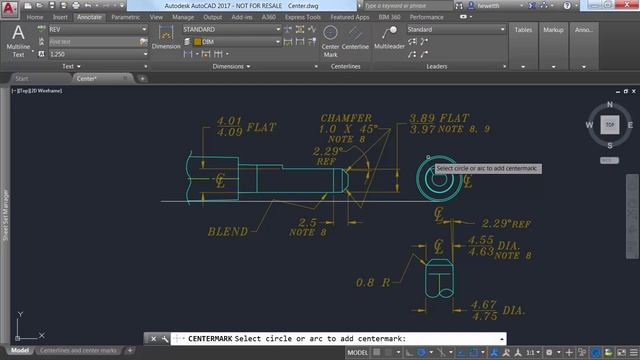640x360 pixels.
Task: Click the wrench customize icon on command line
Action: coord(165,339)
